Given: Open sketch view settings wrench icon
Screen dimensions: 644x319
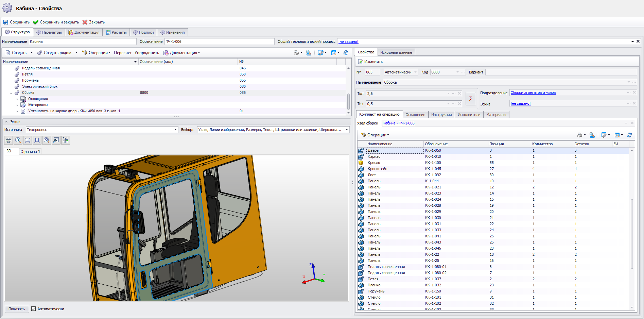Looking at the screenshot, I should tap(56, 140).
